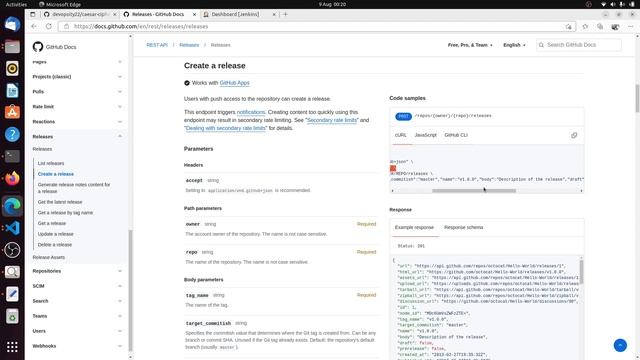Open the Files manager in the dock
640x360 pixels.
point(12,47)
